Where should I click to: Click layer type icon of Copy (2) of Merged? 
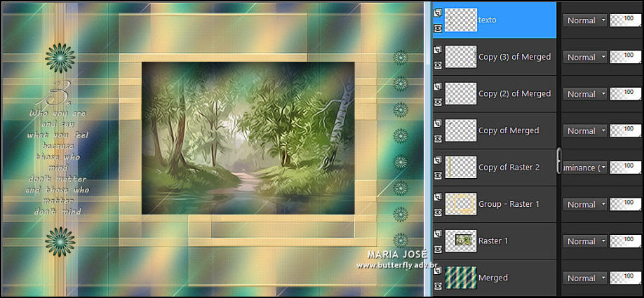438,87
